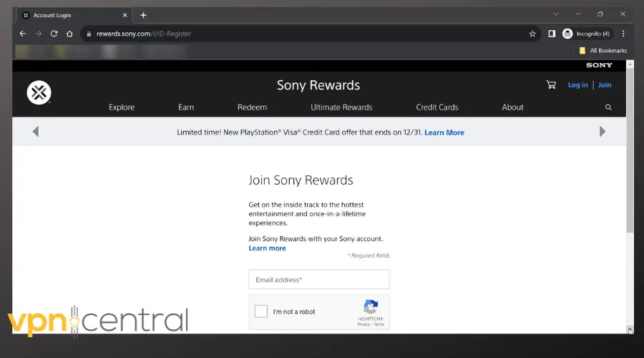Click the Log in link
644x358 pixels.
tap(577, 84)
